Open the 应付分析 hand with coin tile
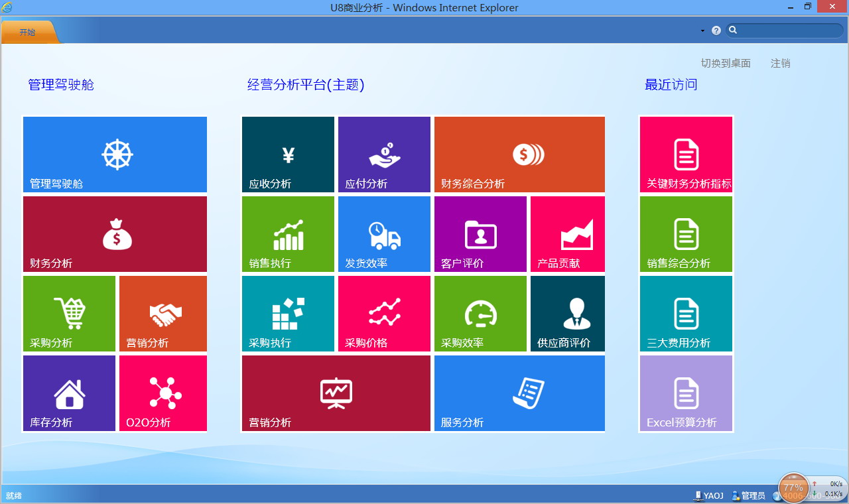 [384, 155]
